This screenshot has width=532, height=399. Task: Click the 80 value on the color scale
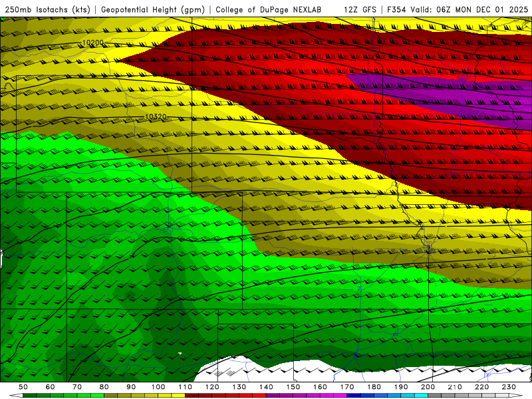tap(104, 387)
